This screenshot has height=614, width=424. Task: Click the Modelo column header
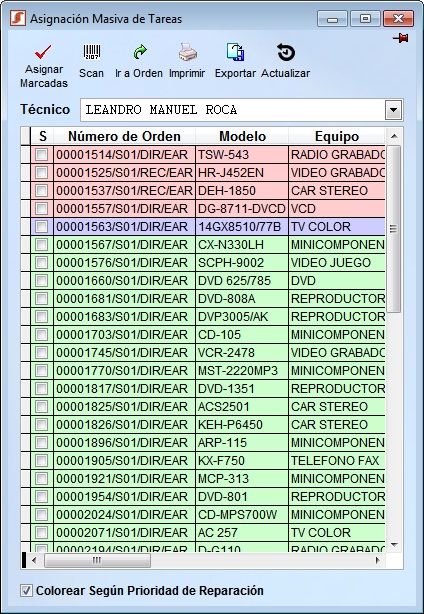(x=242, y=136)
